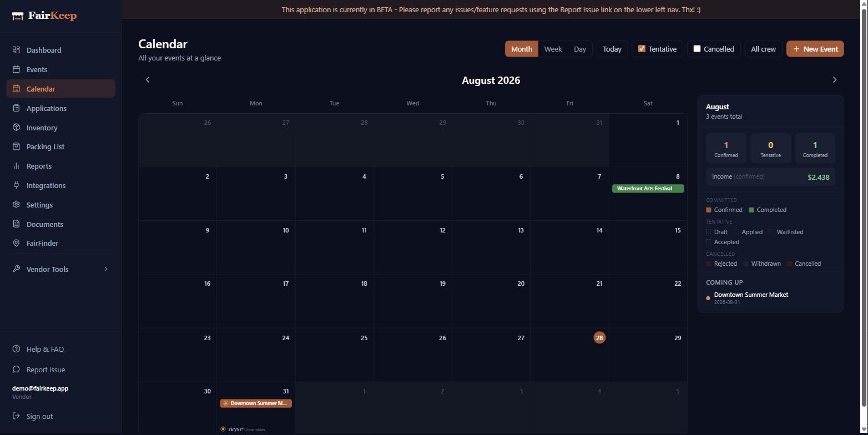
Task: Switch to Week view tab
Action: click(x=553, y=49)
